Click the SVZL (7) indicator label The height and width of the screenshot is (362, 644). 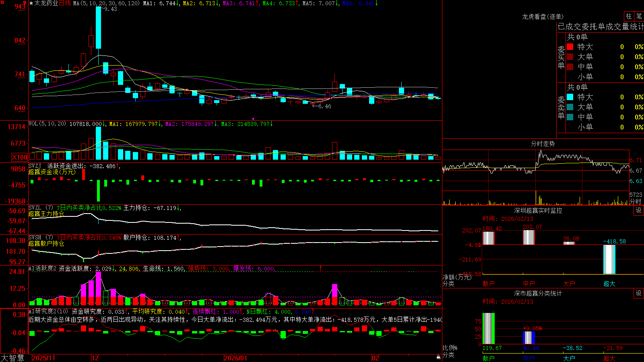41,208
